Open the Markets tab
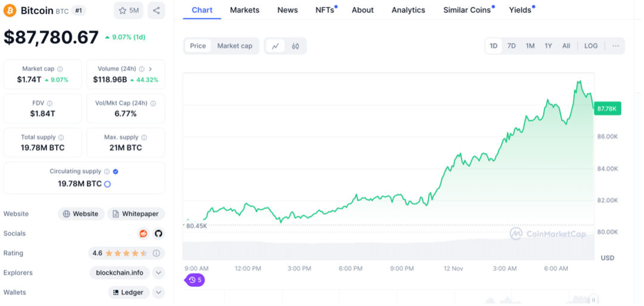The width and height of the screenshot is (644, 306). point(245,10)
